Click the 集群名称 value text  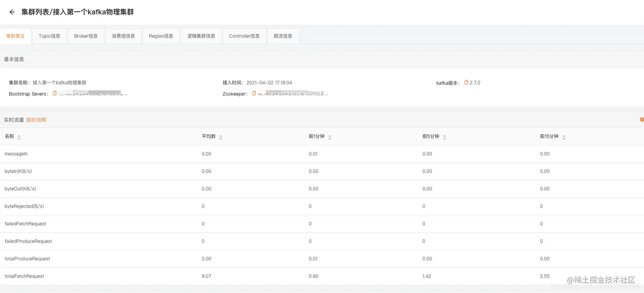(60, 83)
